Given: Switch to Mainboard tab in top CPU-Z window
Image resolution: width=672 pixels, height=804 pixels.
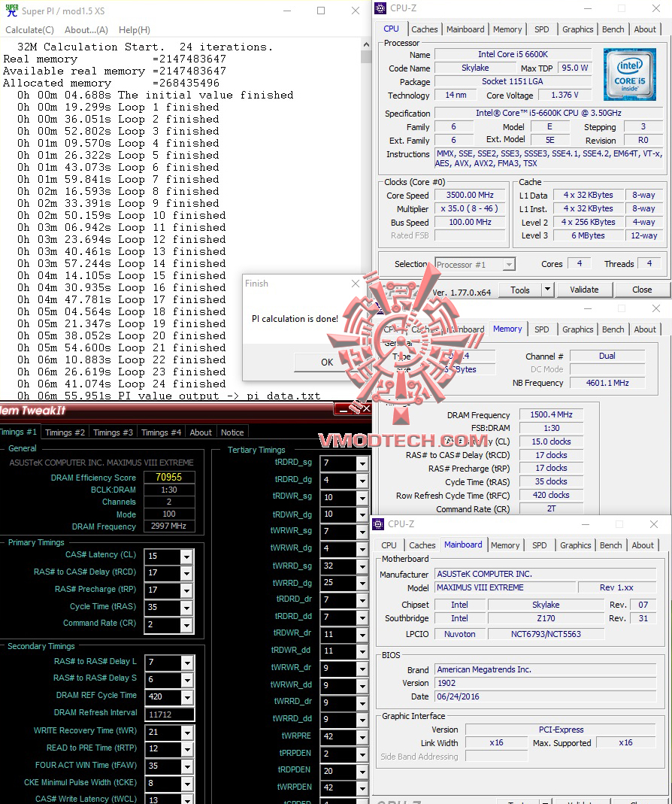Looking at the screenshot, I should (x=465, y=29).
